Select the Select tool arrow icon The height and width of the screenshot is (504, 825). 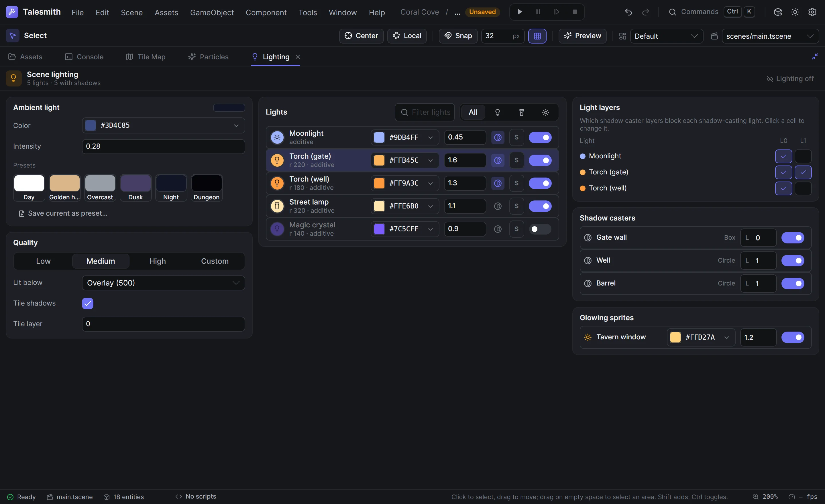(12, 36)
